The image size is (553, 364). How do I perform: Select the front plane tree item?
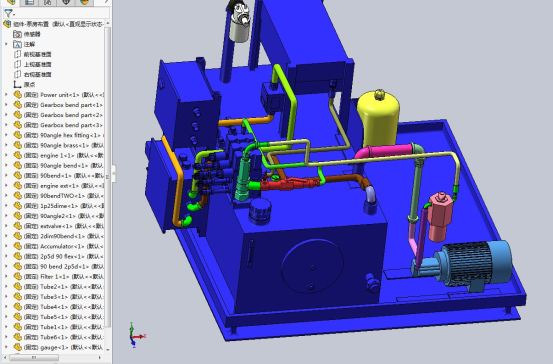[x=37, y=54]
